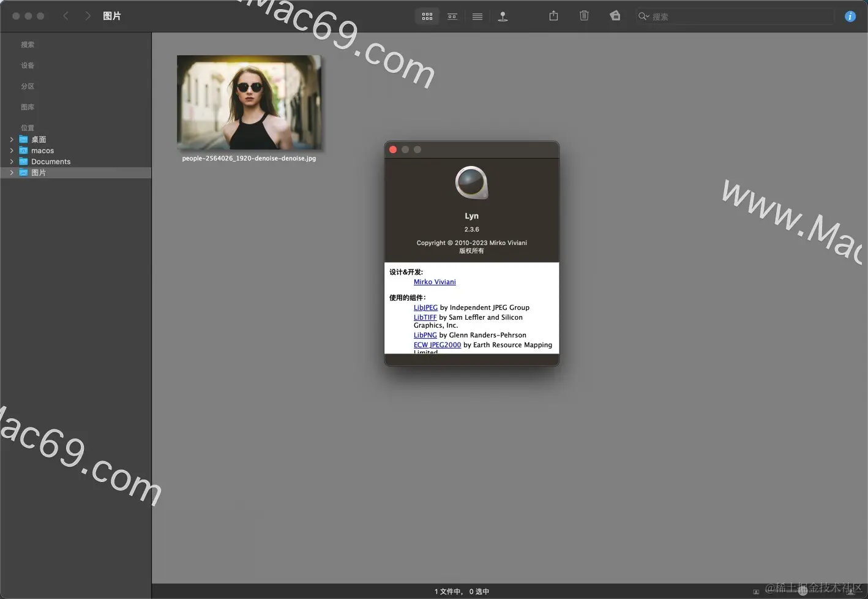Open the LibTIFF link
The image size is (868, 599).
coord(425,318)
